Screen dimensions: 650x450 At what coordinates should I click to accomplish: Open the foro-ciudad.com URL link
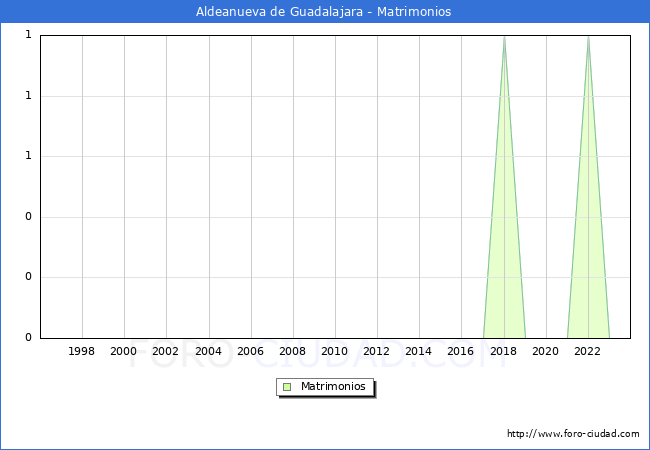tap(573, 434)
